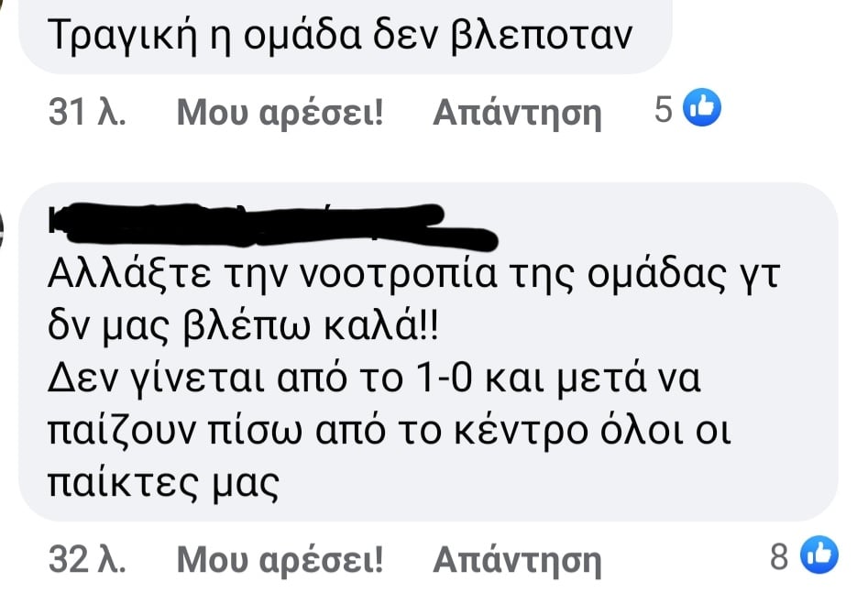Image resolution: width=868 pixels, height=604 pixels.
Task: Click the line 'Δεν γίνεται από το 1-0'
Action: [259, 379]
